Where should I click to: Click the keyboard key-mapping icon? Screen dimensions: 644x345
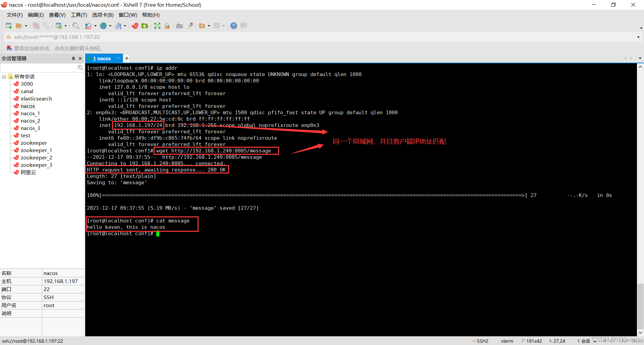[179, 26]
